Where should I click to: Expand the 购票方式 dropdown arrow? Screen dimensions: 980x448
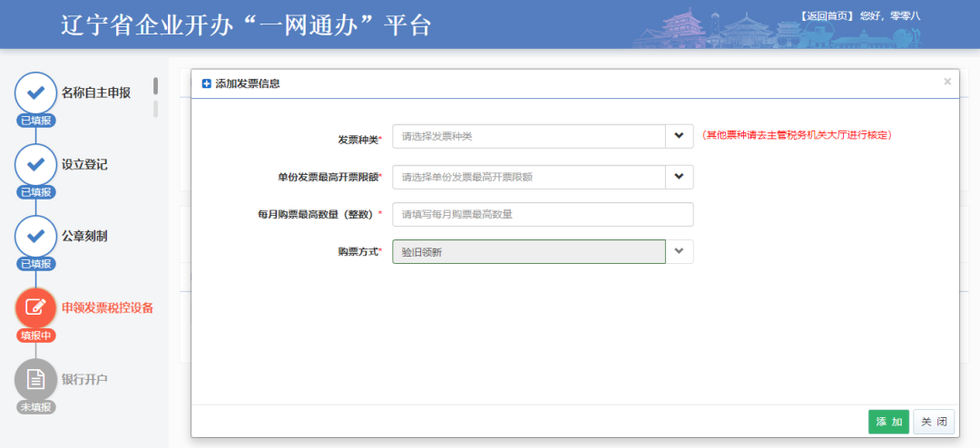[x=680, y=252]
